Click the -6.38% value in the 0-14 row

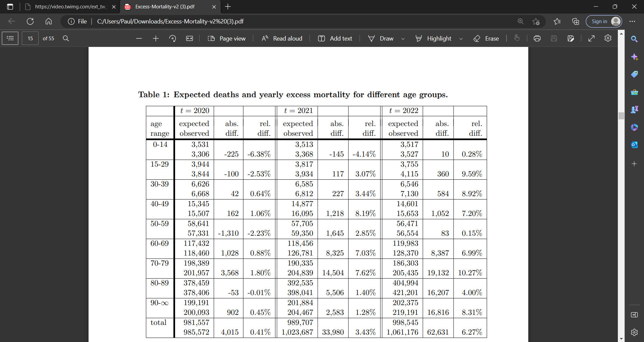point(259,154)
